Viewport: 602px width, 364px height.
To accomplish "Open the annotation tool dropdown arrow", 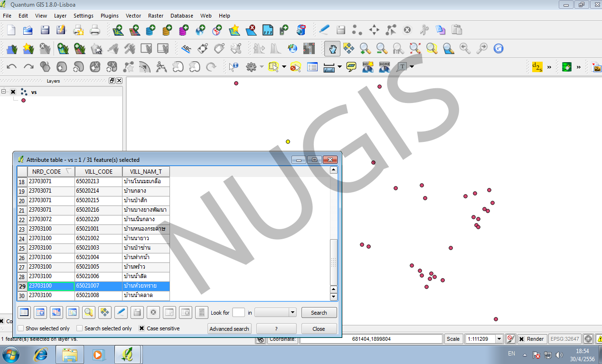I will coord(412,67).
